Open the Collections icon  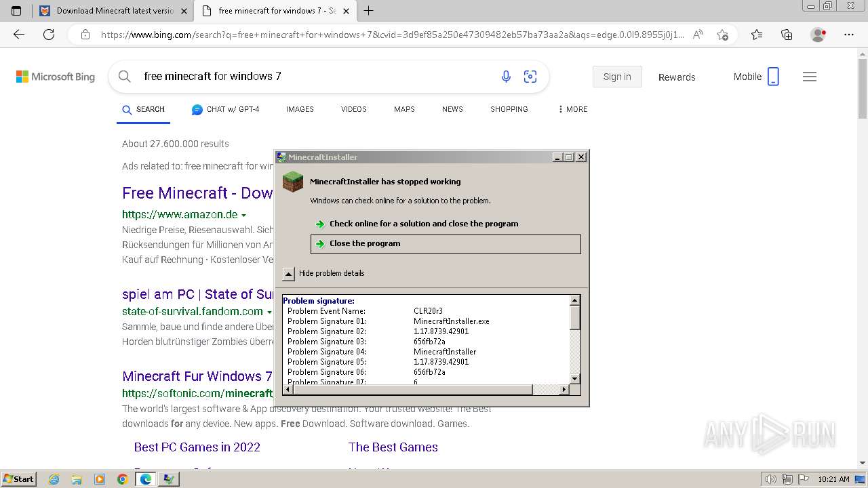click(787, 35)
